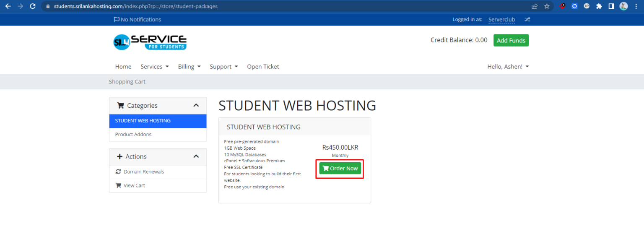Click the shuffle icon beside Serverclub

click(527, 19)
